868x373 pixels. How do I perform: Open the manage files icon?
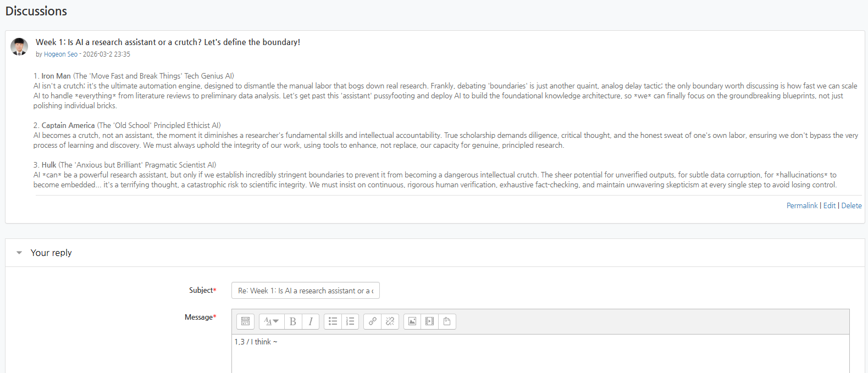click(x=447, y=321)
